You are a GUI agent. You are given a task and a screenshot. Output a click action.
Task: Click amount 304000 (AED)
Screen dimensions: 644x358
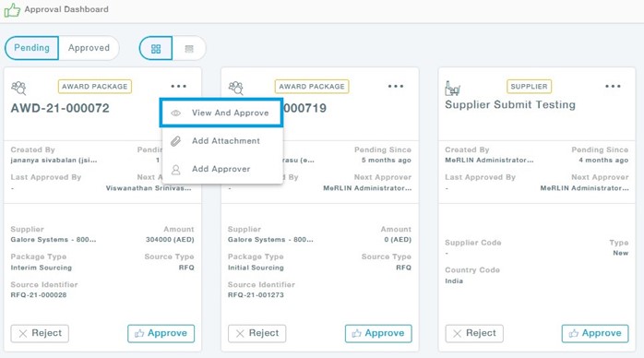[170, 239]
